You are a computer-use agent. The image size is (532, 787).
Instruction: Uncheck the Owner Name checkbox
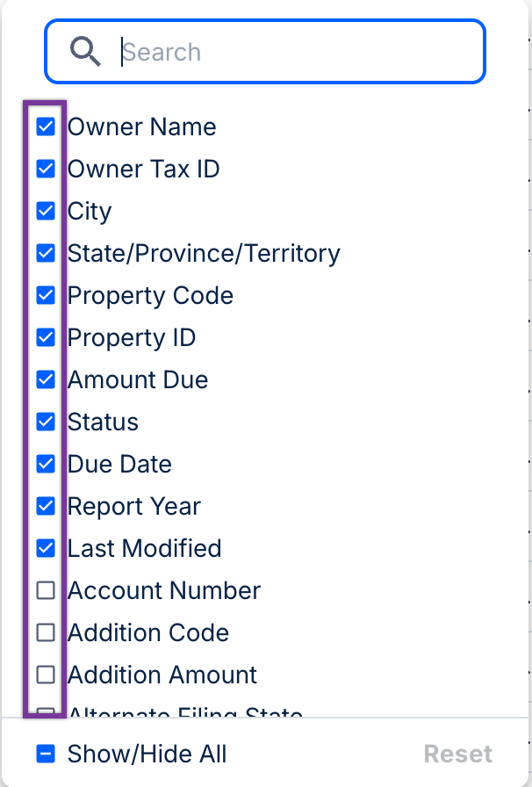click(46, 126)
